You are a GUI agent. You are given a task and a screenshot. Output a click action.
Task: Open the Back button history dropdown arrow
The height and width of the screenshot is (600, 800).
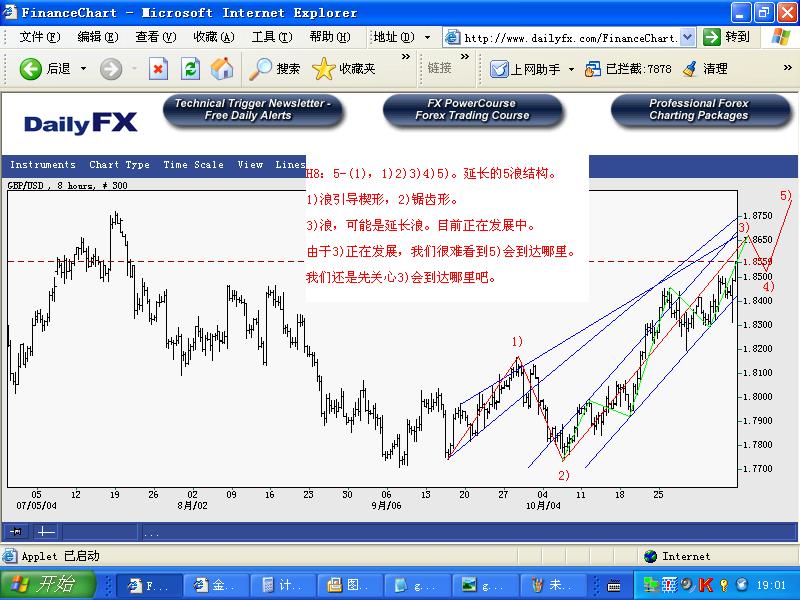tap(83, 69)
